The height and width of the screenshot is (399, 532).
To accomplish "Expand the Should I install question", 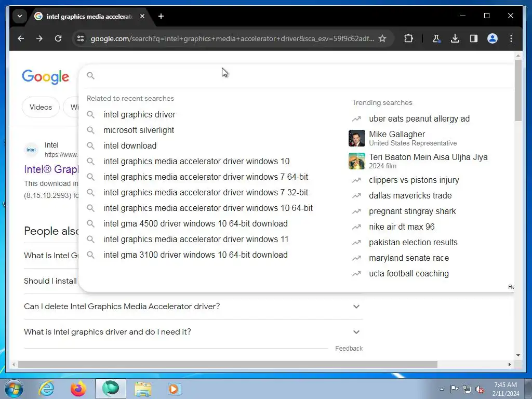I will point(51,281).
